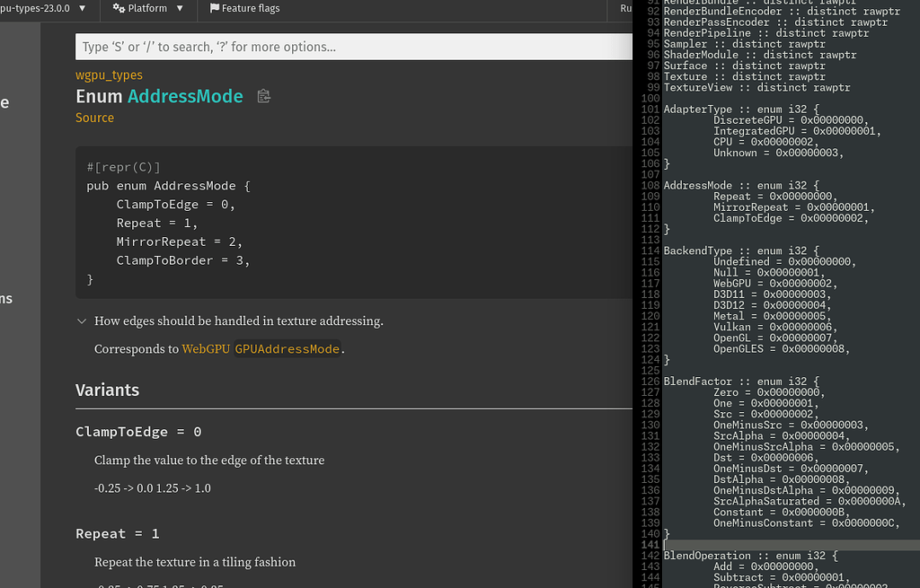The image size is (920, 588).
Task: Click line number 108 in the source view
Action: tap(651, 185)
